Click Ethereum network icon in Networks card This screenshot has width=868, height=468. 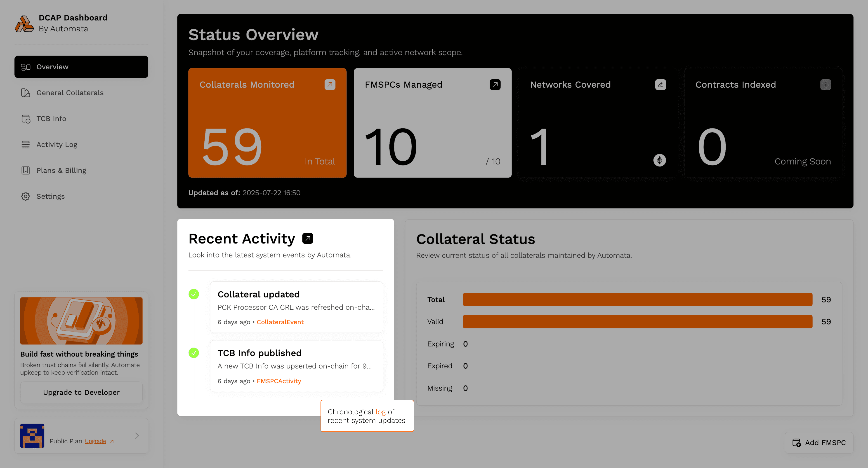pyautogui.click(x=659, y=160)
